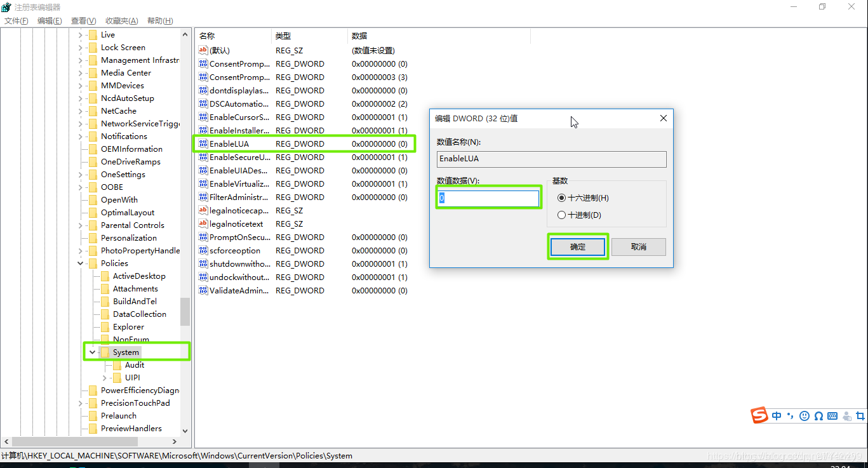Click the PromptOnSecu... DWORD value icon
Viewport: 868px width, 468px height.
203,237
